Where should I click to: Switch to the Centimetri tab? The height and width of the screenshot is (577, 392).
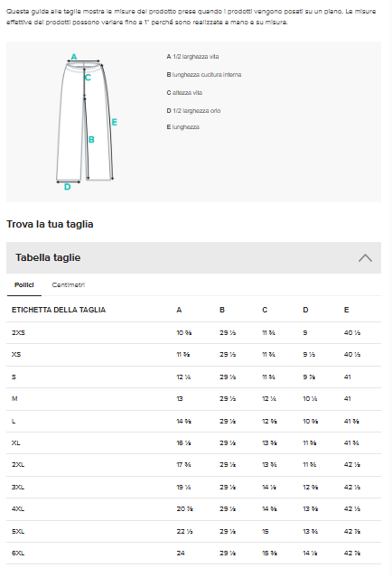[x=68, y=284]
